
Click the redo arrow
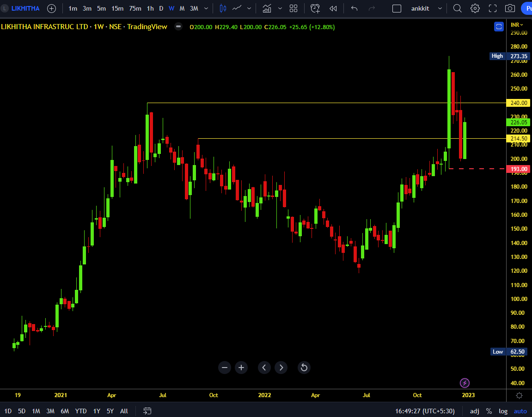click(372, 8)
